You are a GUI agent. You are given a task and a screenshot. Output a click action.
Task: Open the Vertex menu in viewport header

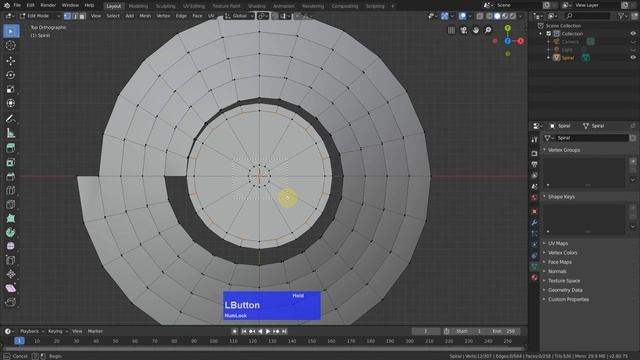click(x=163, y=16)
